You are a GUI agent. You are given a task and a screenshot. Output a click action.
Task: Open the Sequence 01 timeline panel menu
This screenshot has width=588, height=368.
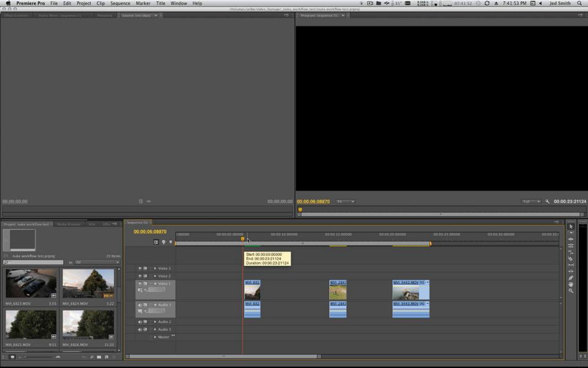pyautogui.click(x=557, y=222)
